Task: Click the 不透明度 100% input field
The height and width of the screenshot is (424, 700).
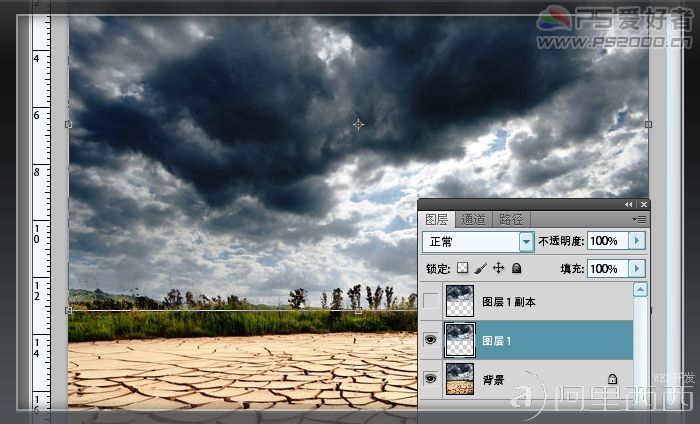Action: [x=608, y=241]
